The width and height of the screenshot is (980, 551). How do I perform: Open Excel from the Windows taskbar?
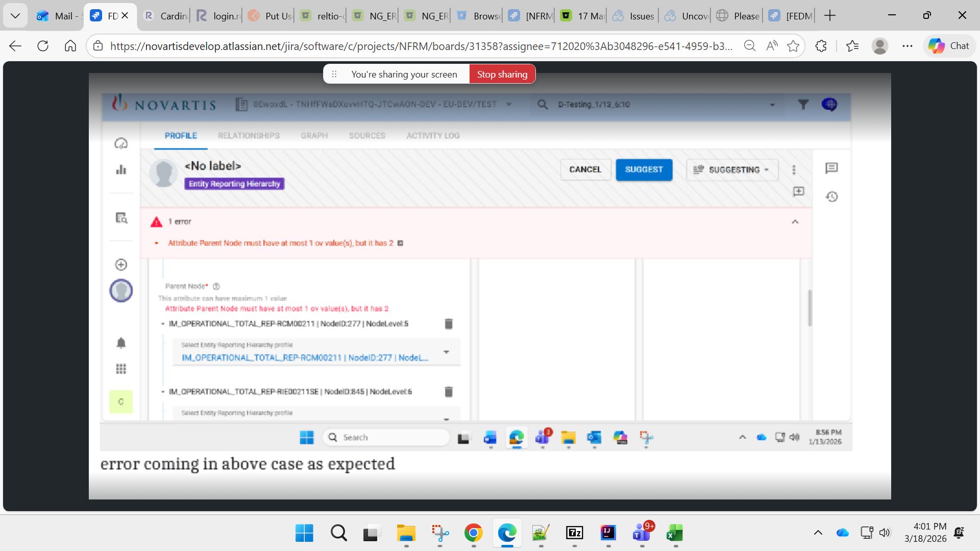click(675, 533)
